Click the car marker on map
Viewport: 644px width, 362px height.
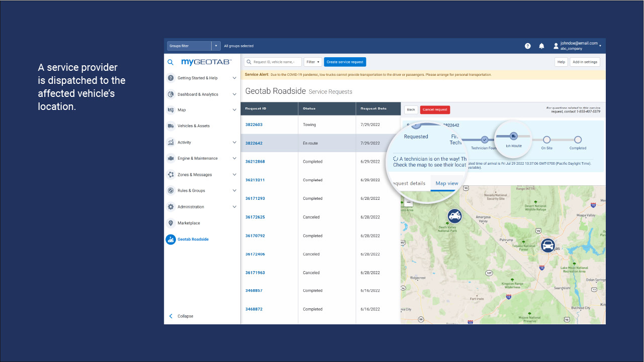tap(547, 246)
